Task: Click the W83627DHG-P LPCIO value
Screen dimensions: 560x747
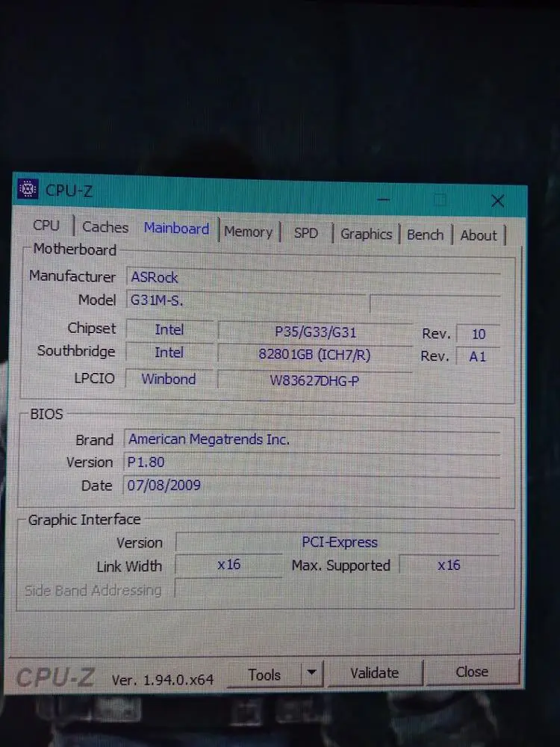Action: pos(314,381)
